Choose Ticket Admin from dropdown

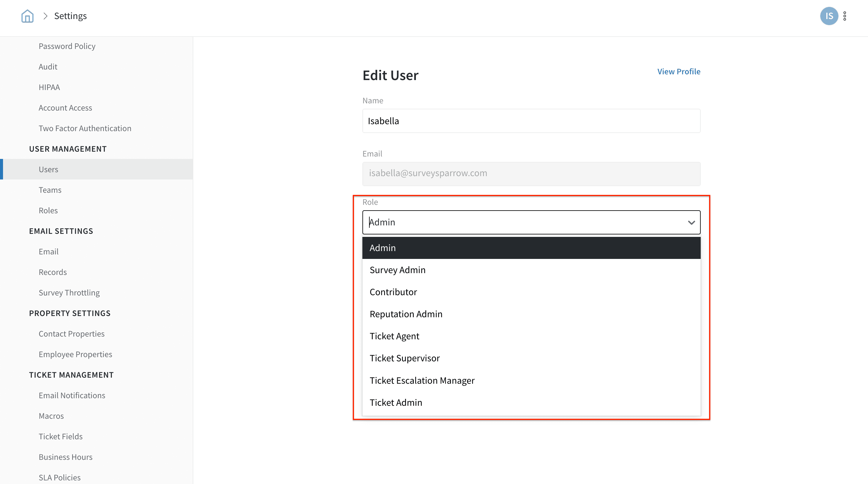coord(396,402)
